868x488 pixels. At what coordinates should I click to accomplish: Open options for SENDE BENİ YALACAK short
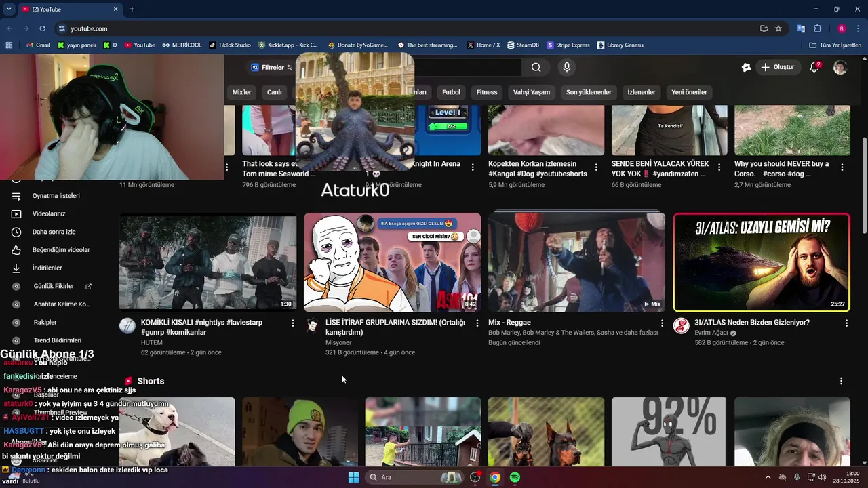click(x=719, y=167)
